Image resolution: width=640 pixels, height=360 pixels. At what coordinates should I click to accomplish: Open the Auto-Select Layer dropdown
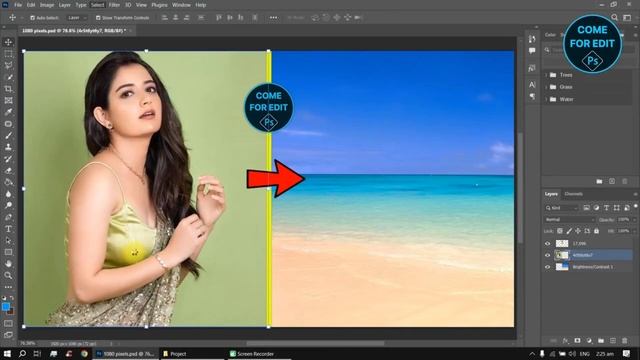tap(77, 18)
